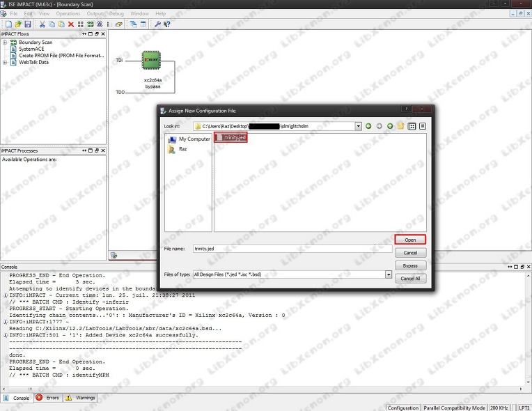Switch file dialog to Detail View
The width and height of the screenshot is (532, 411).
pos(423,126)
